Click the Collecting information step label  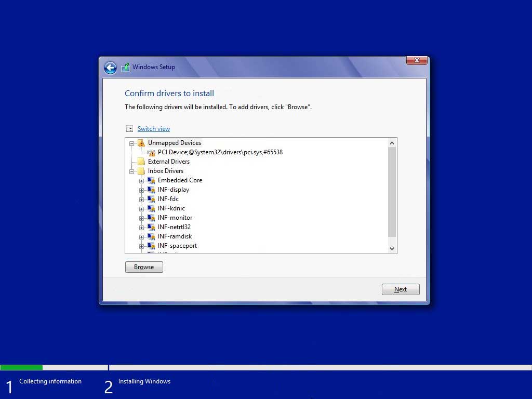50,381
